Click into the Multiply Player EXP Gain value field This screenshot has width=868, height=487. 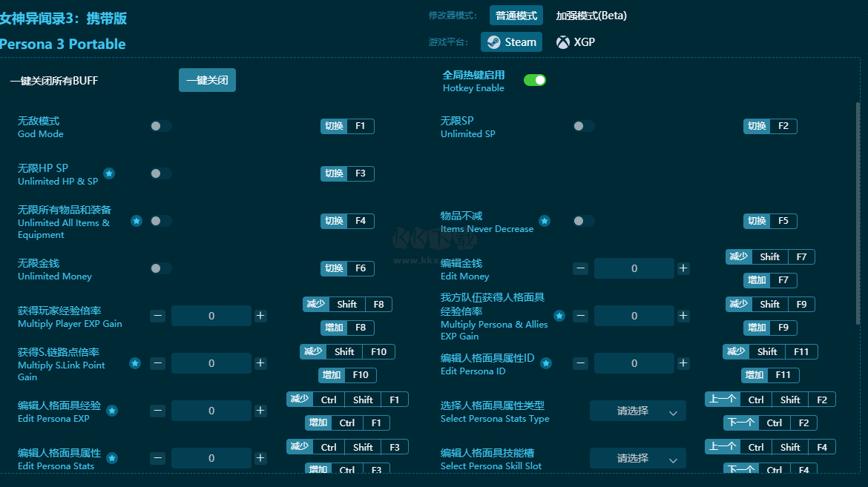coord(211,316)
